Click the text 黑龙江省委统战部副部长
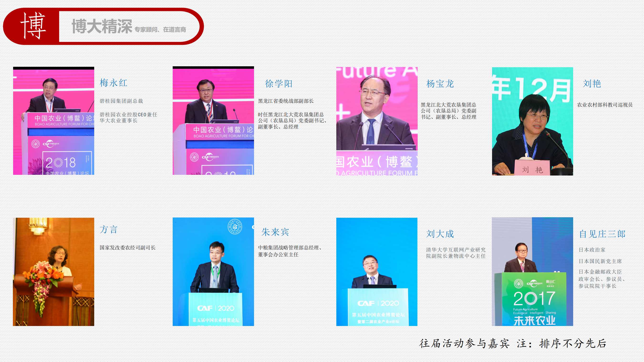The width and height of the screenshot is (644, 362). (x=286, y=101)
